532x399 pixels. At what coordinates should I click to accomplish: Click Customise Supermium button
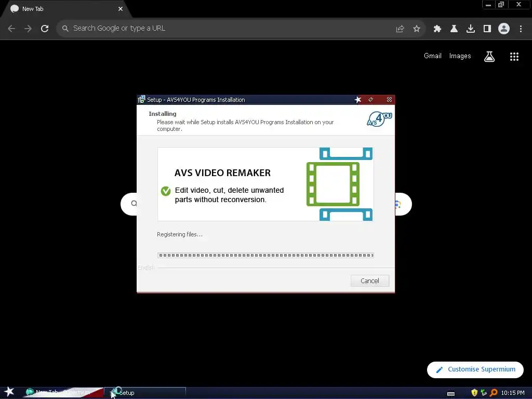(475, 369)
